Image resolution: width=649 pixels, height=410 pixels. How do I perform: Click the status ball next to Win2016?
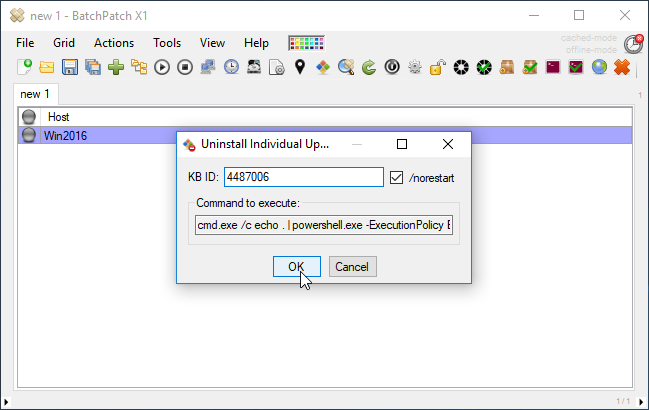click(x=29, y=135)
